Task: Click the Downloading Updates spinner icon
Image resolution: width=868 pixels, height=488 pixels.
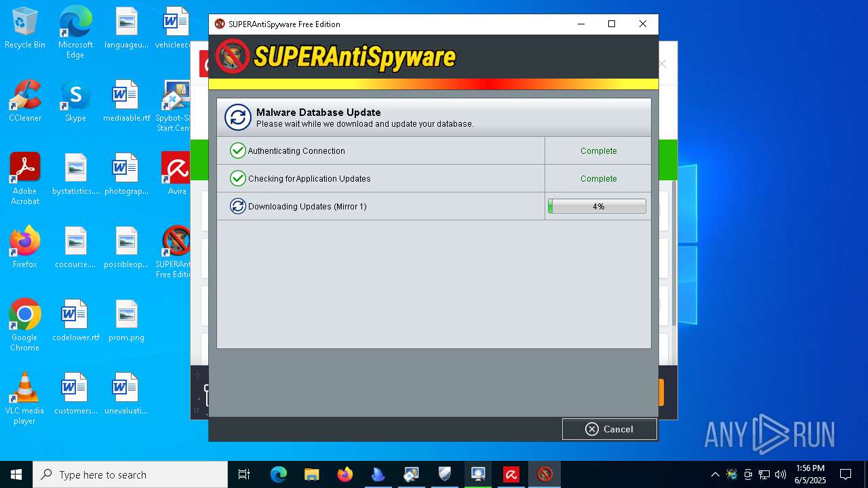Action: [x=237, y=206]
